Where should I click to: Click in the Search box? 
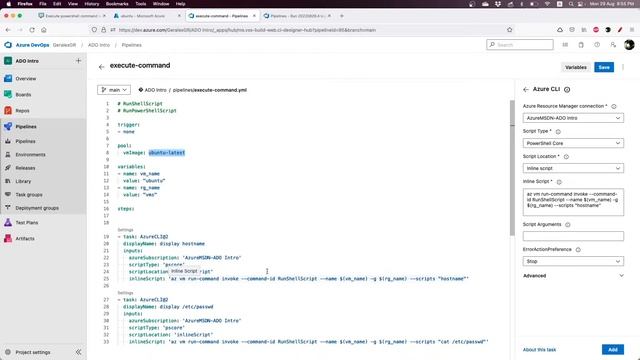[520, 44]
